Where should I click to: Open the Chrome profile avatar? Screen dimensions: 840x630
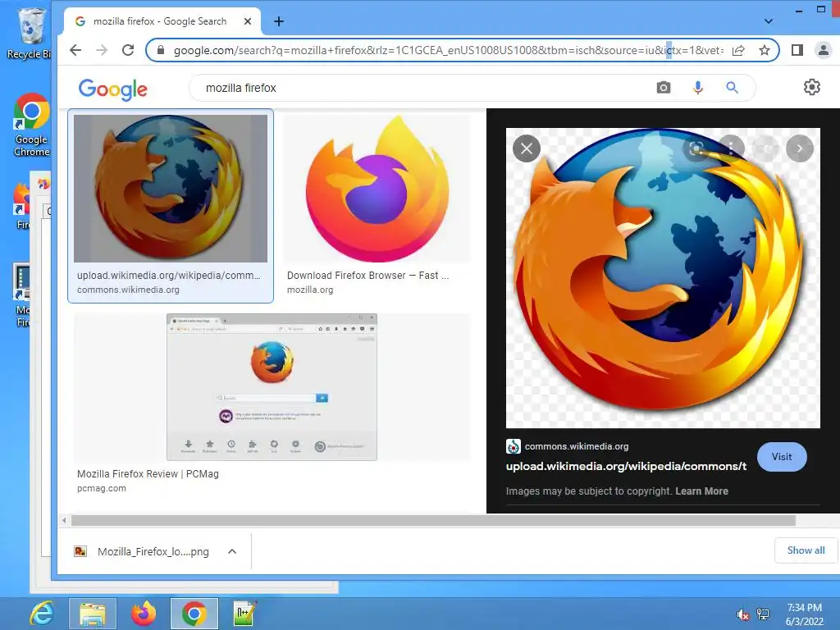[823, 50]
